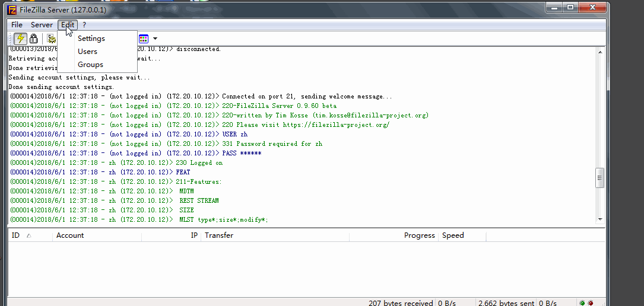This screenshot has height=306, width=644.
Task: Click the FileZilla logo in title bar
Action: click(x=12, y=10)
